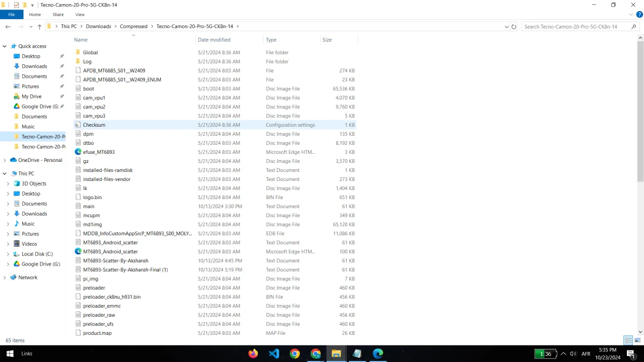644x362 pixels.
Task: Open address bar history dropdown
Action: tap(506, 27)
